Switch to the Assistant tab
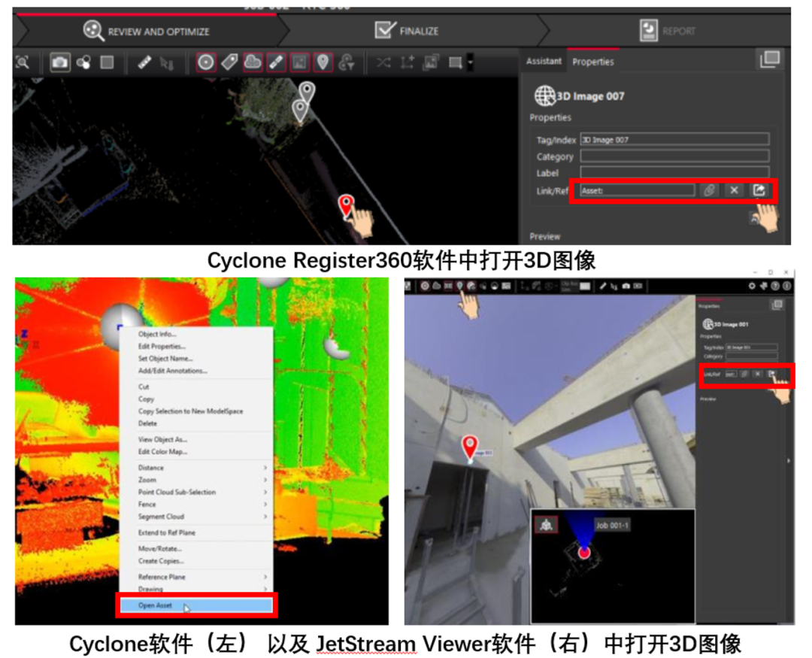Image resolution: width=812 pixels, height=658 pixels. pos(544,61)
